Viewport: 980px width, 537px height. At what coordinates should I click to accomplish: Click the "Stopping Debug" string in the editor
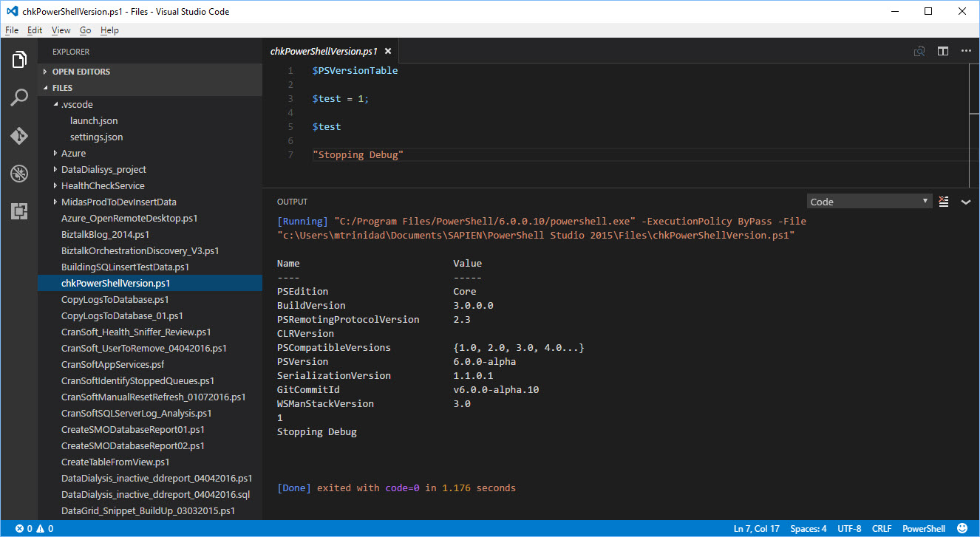[x=358, y=155]
